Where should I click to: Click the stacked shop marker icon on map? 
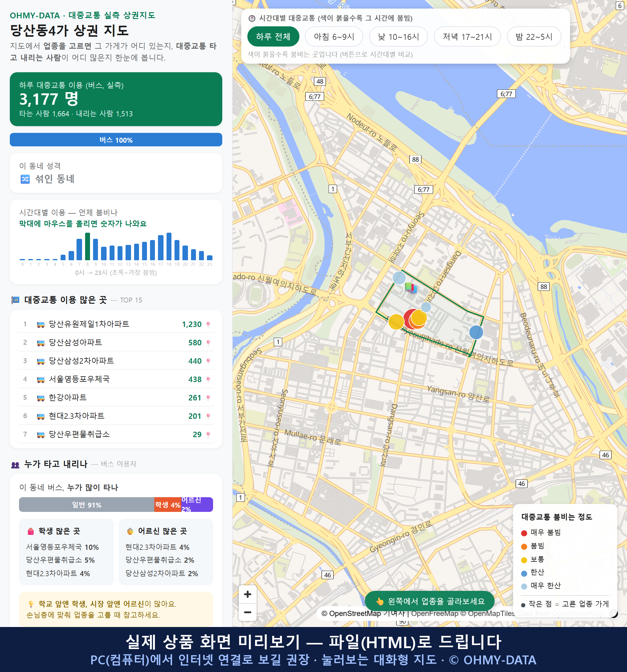pyautogui.click(x=411, y=288)
